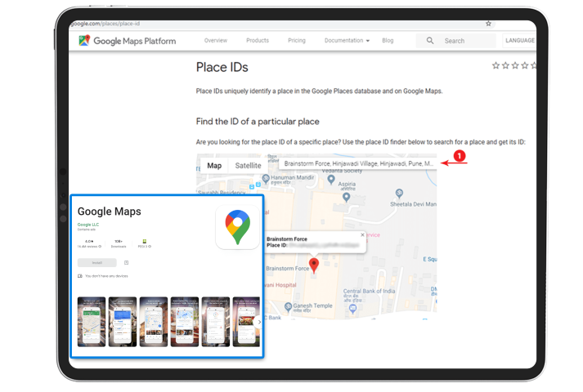Open the Google LLC developer link
The image size is (583, 392).
pos(88,225)
